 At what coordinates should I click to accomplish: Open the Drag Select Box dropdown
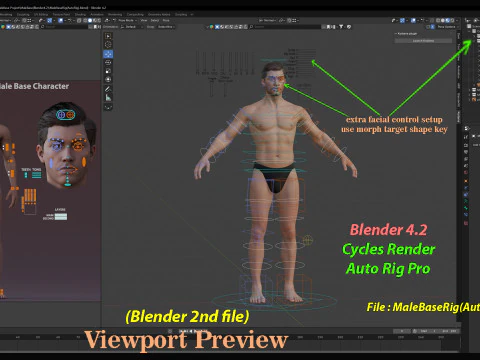tap(166, 27)
